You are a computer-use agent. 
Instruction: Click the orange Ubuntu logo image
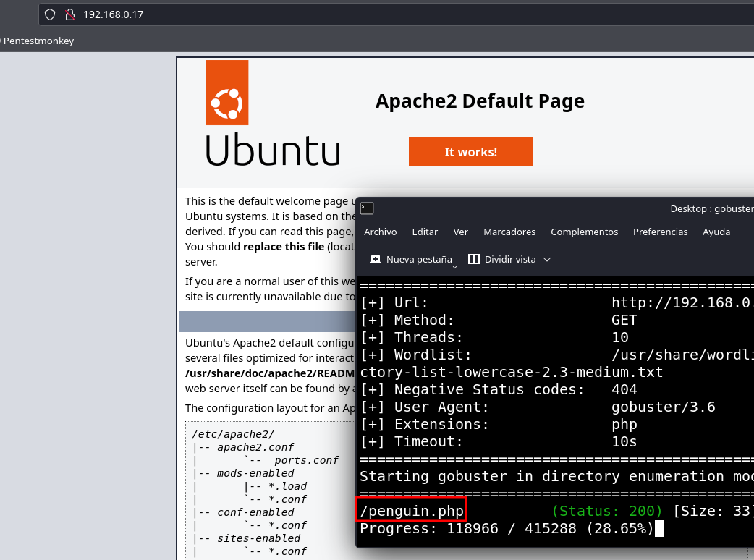point(227,93)
